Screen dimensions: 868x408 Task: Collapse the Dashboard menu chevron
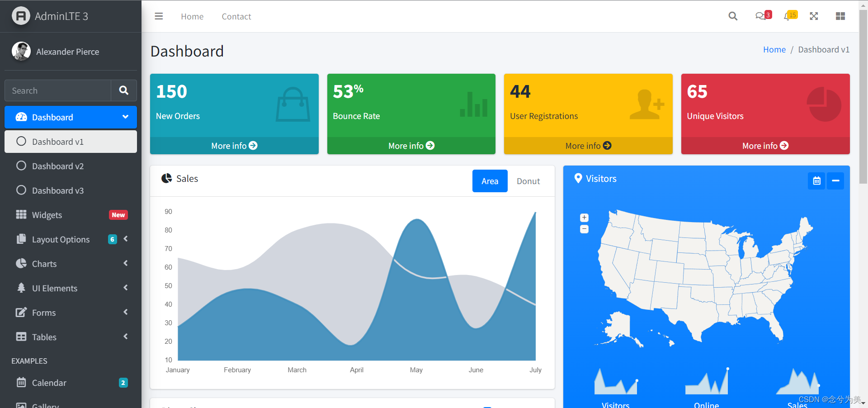125,117
